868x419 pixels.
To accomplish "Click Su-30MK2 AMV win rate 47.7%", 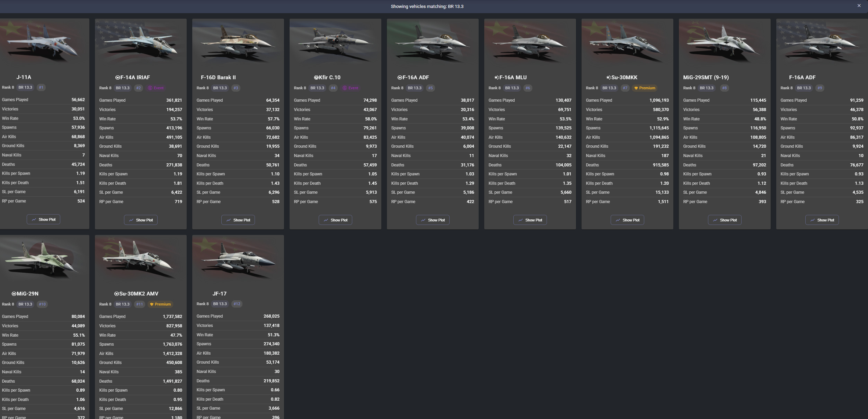I will coord(176,335).
